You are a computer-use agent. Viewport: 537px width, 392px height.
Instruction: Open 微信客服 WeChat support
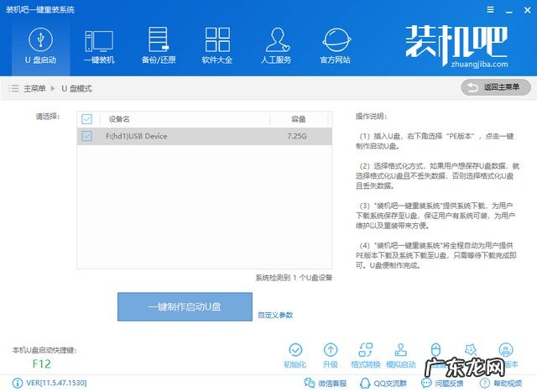point(326,383)
